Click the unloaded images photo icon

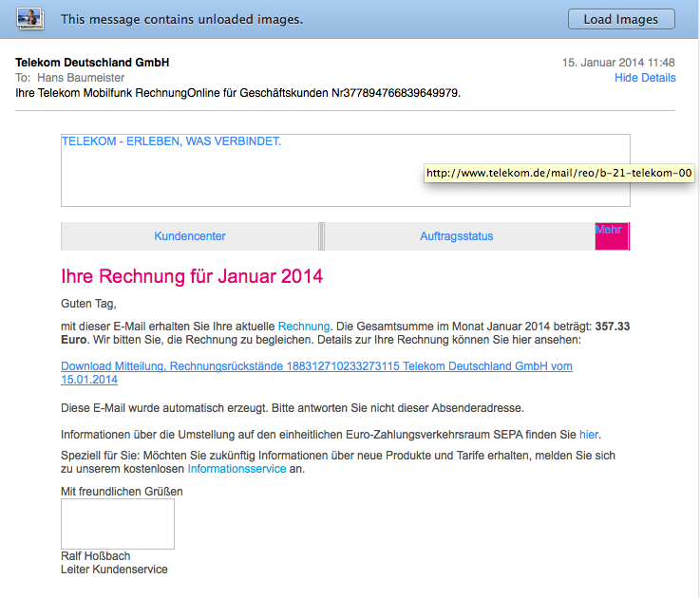point(29,19)
